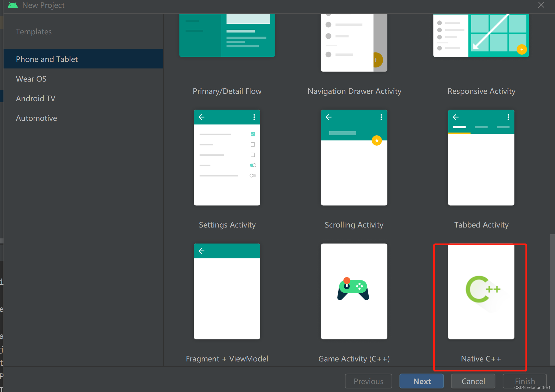
Task: View Automotive project templates
Action: pos(36,118)
